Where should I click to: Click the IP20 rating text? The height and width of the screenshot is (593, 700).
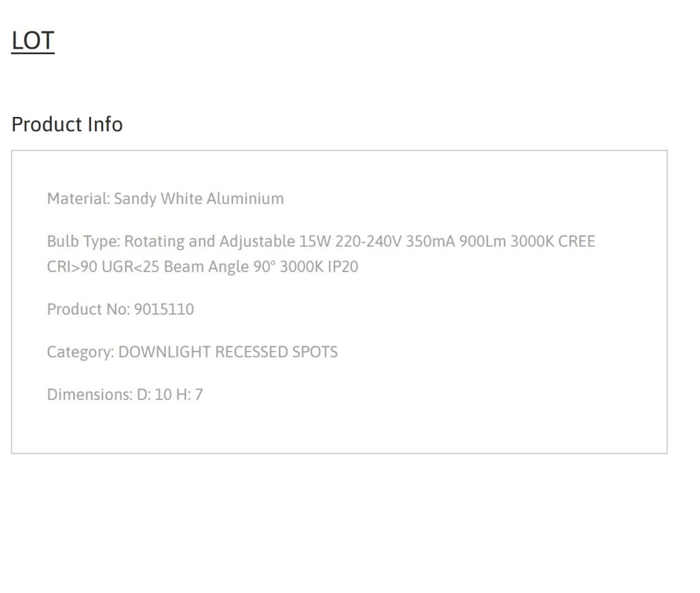[343, 267]
